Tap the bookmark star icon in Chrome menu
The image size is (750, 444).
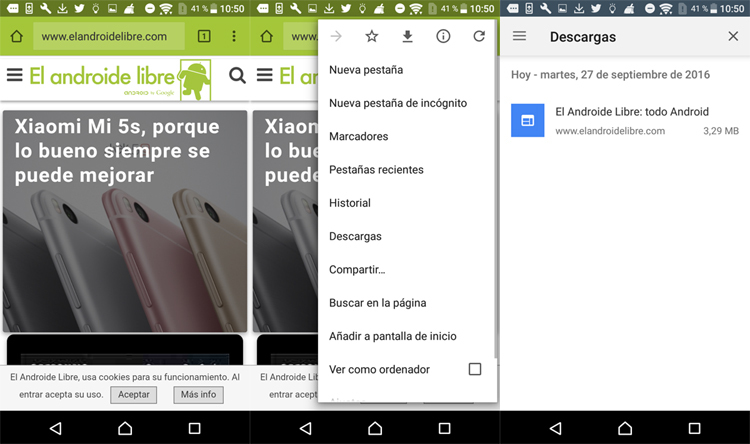[372, 37]
